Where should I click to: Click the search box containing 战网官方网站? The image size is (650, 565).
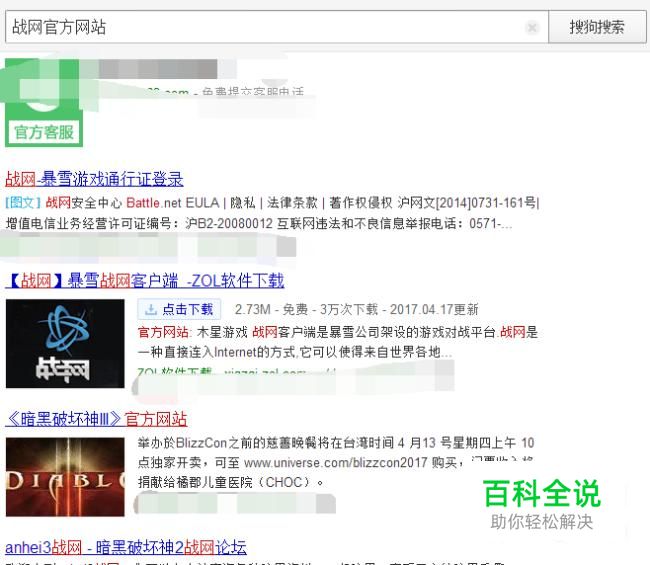(x=276, y=27)
